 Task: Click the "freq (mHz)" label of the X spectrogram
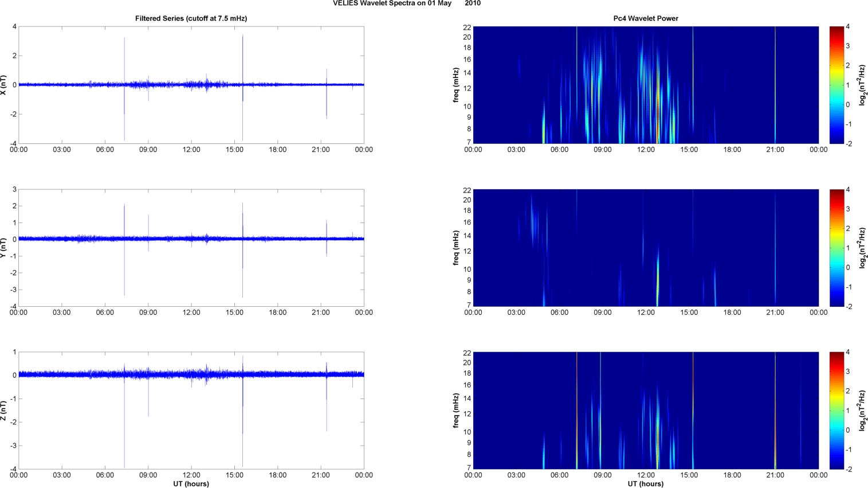click(x=456, y=85)
